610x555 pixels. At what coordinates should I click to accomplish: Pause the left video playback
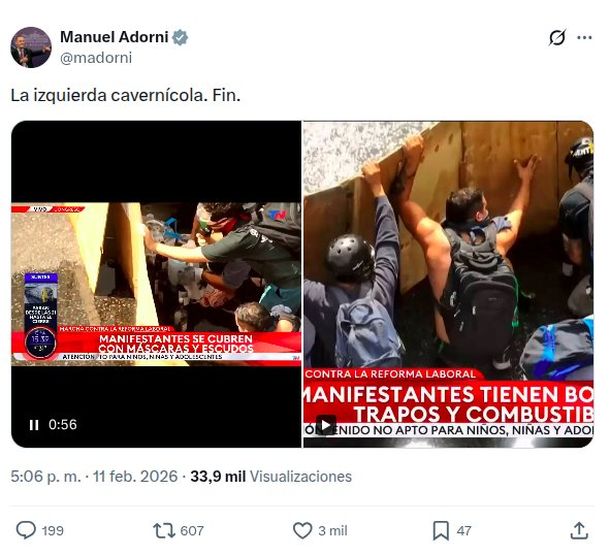click(34, 425)
